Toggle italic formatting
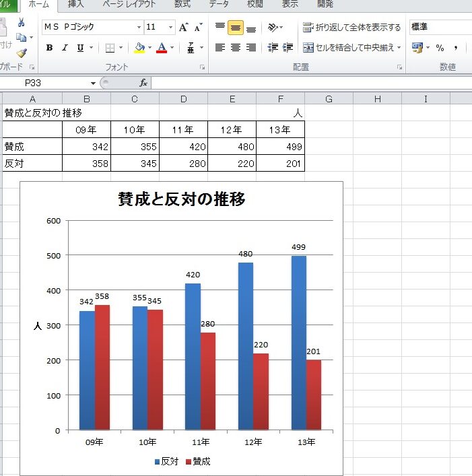This screenshot has width=472, height=476. tap(65, 48)
